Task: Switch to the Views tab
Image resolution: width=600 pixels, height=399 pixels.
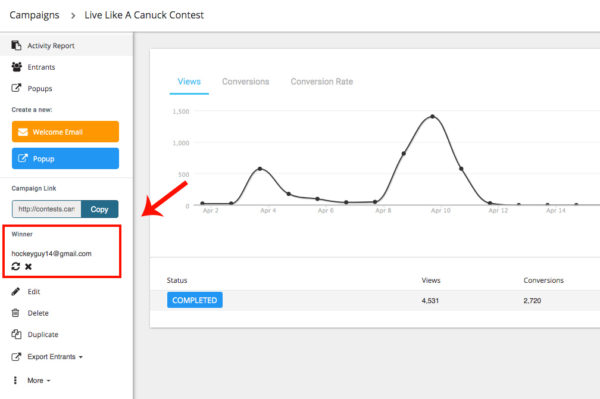Action: point(189,81)
